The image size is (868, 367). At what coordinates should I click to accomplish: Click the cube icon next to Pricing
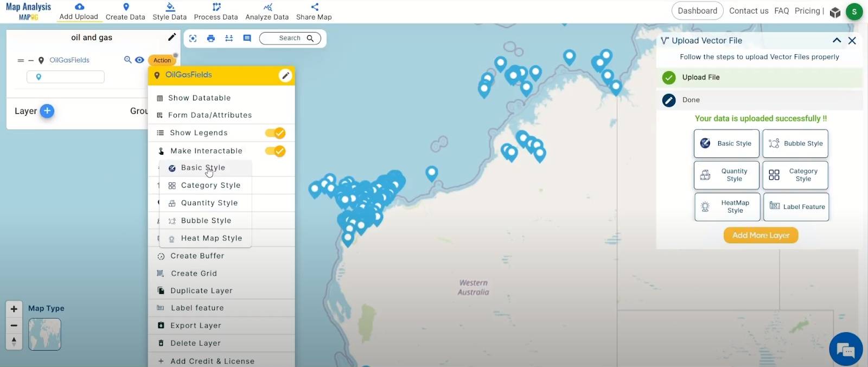tap(835, 12)
